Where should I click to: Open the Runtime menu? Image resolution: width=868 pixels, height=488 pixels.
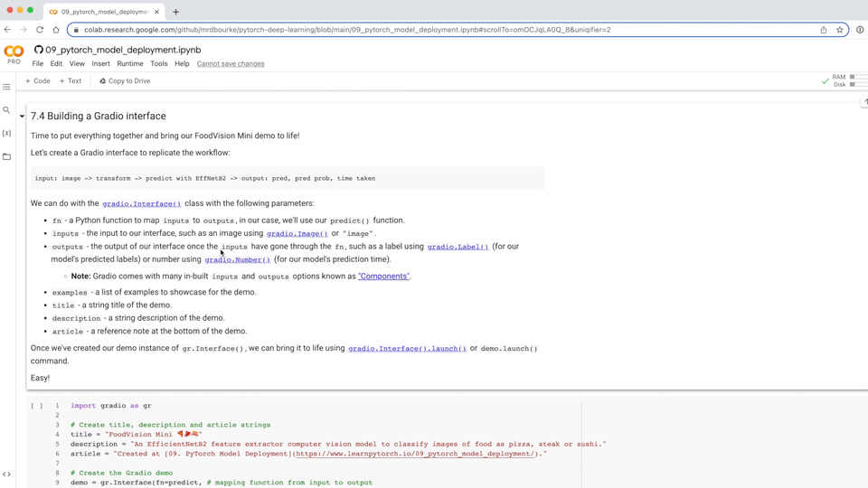(130, 64)
